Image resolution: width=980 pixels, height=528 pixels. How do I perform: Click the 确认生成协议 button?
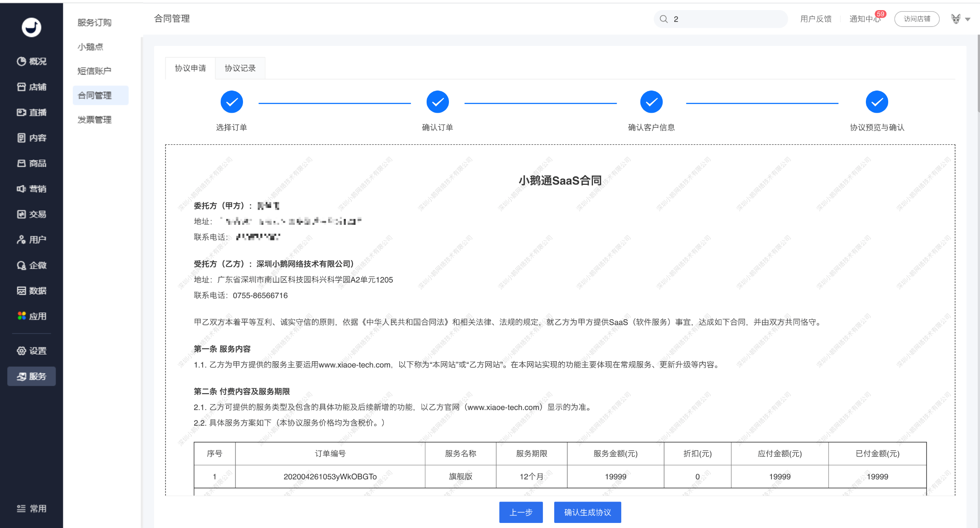587,512
